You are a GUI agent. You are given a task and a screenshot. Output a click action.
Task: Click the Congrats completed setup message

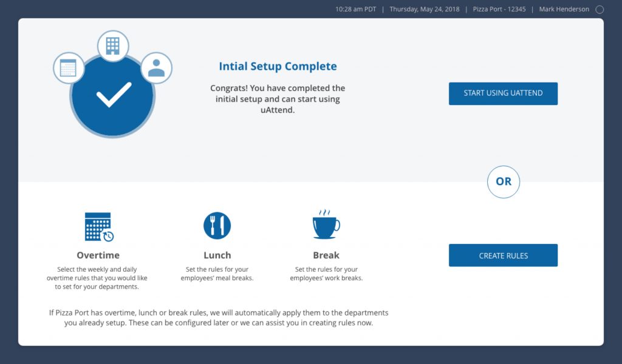click(278, 99)
